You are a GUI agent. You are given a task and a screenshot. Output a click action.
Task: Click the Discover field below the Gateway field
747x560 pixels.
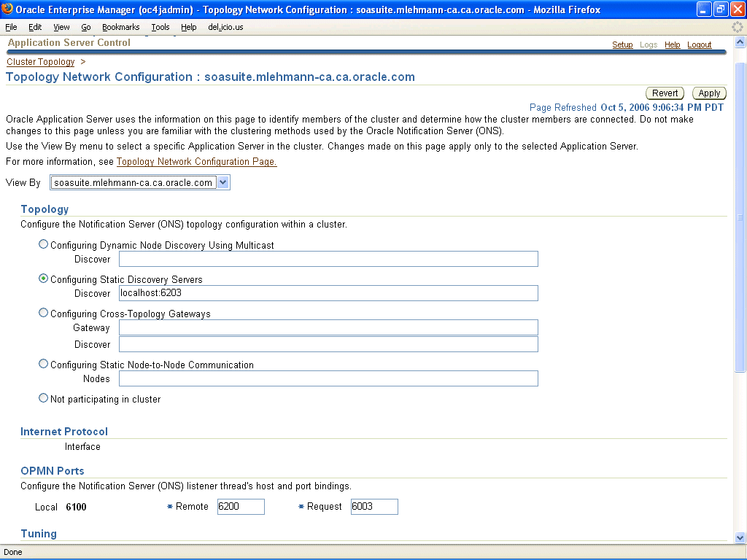[x=328, y=344]
